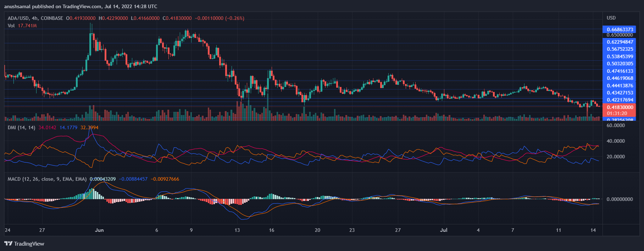Click the 0.65000000 price axis label
Screen dimensions: 644x251
pyautogui.click(x=620, y=35)
